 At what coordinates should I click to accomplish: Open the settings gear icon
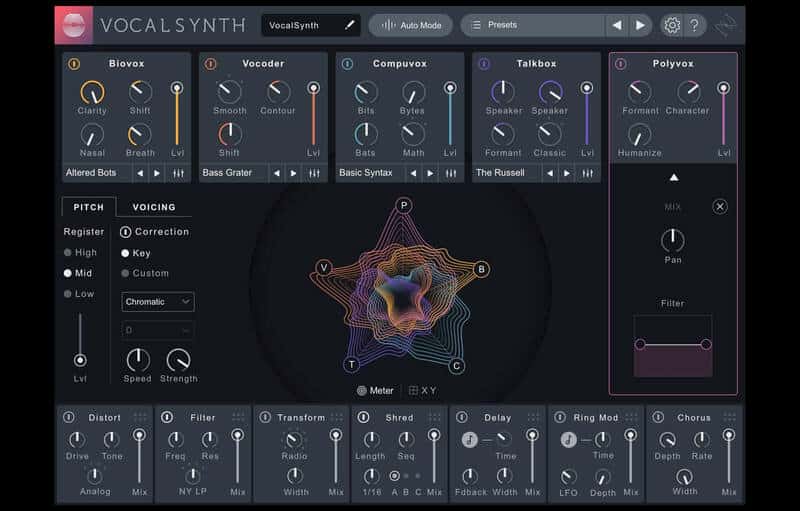pos(672,25)
